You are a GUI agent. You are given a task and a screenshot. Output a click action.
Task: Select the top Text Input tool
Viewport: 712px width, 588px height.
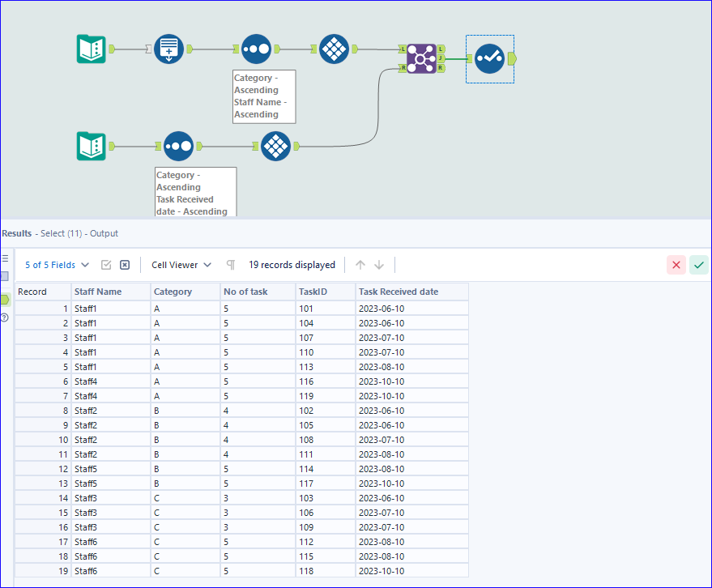[92, 49]
